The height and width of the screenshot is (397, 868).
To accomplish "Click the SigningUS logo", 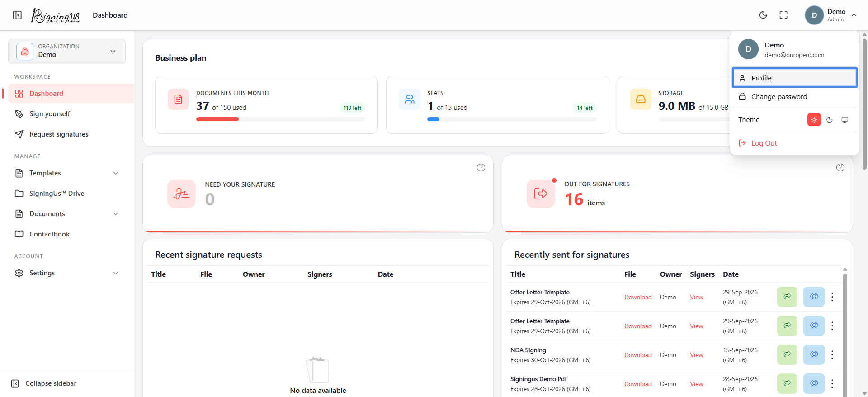I will (x=55, y=15).
